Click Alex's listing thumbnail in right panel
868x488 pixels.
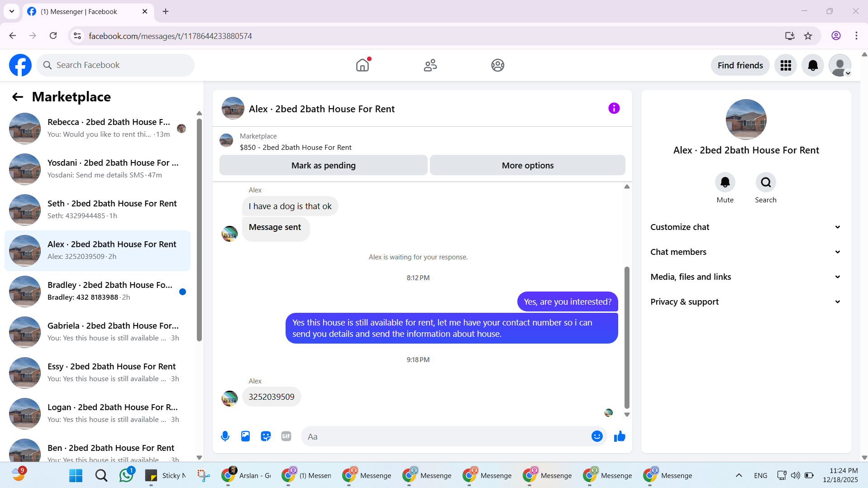point(746,120)
